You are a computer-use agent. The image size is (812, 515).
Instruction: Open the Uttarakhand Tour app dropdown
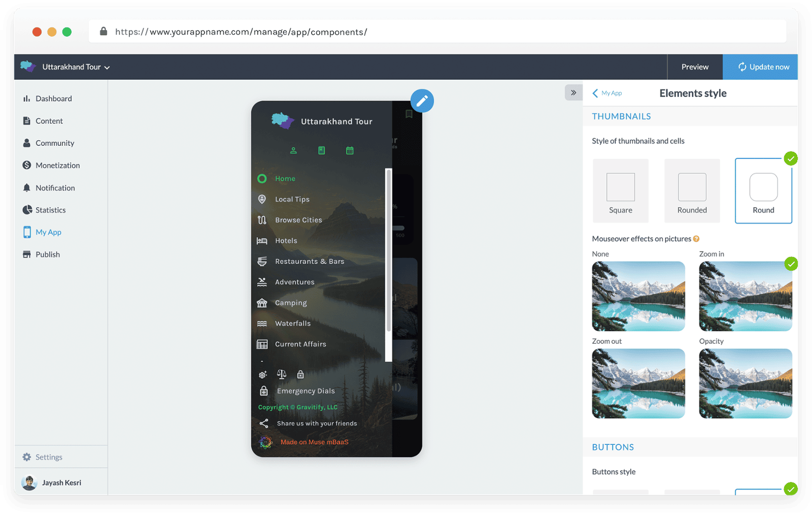(x=76, y=67)
